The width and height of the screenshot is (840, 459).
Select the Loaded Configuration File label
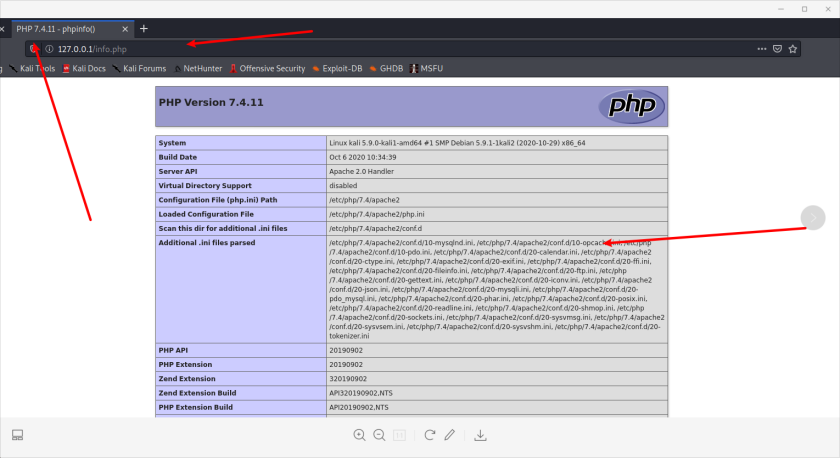[x=206, y=214]
